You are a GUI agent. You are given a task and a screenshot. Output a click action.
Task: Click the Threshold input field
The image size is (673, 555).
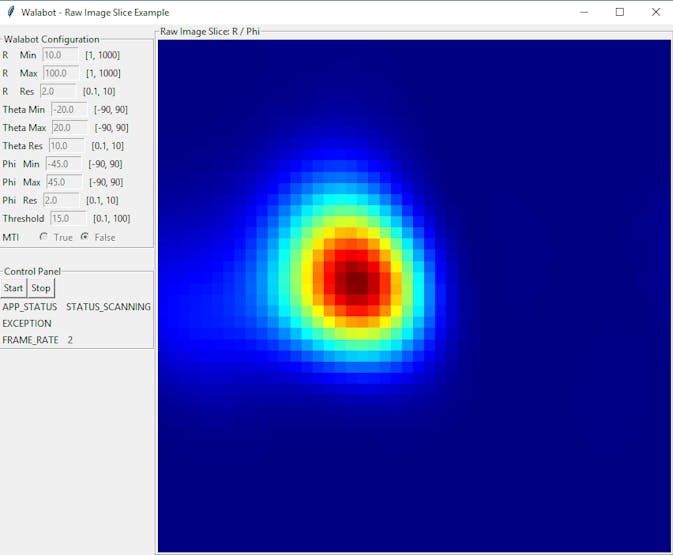(x=68, y=218)
